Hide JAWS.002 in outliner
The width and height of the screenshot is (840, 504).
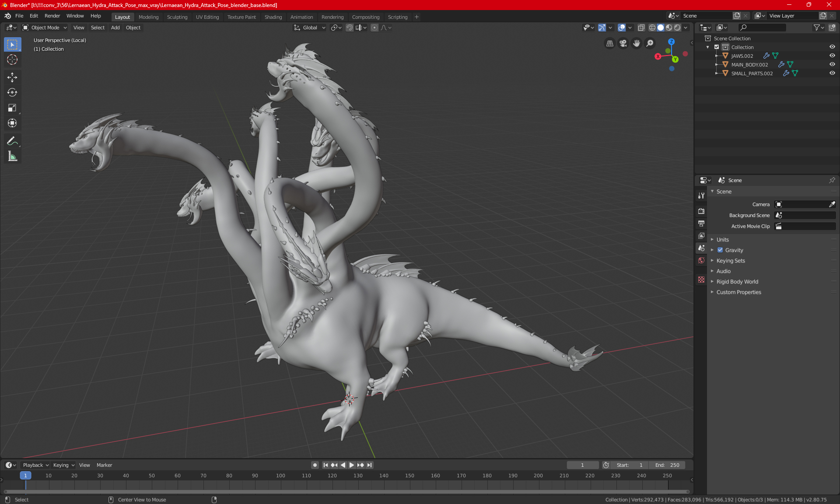coord(832,56)
